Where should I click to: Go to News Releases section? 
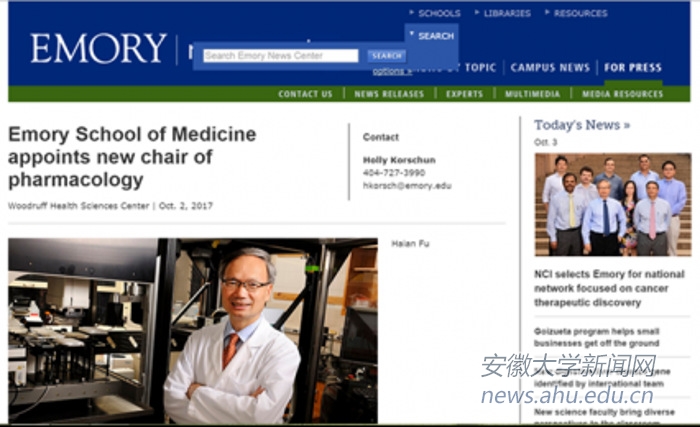(389, 94)
